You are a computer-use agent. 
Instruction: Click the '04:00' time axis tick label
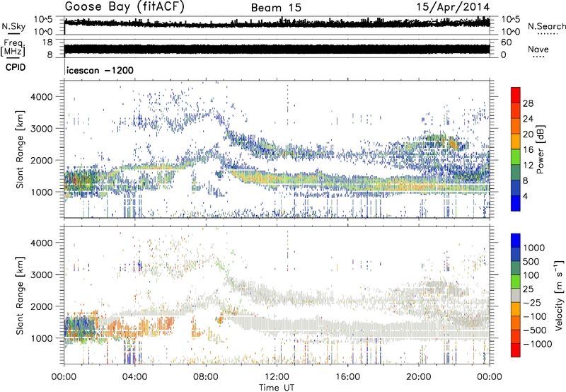point(134,377)
